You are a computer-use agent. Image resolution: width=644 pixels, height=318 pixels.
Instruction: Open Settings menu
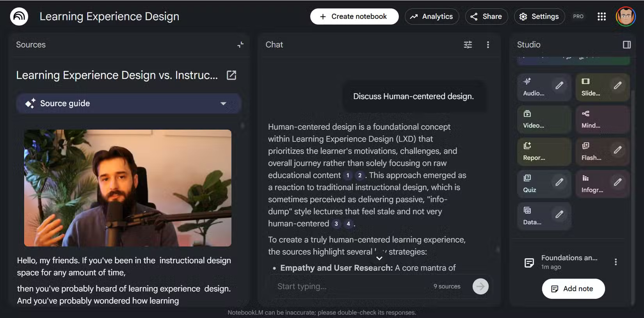tap(539, 16)
